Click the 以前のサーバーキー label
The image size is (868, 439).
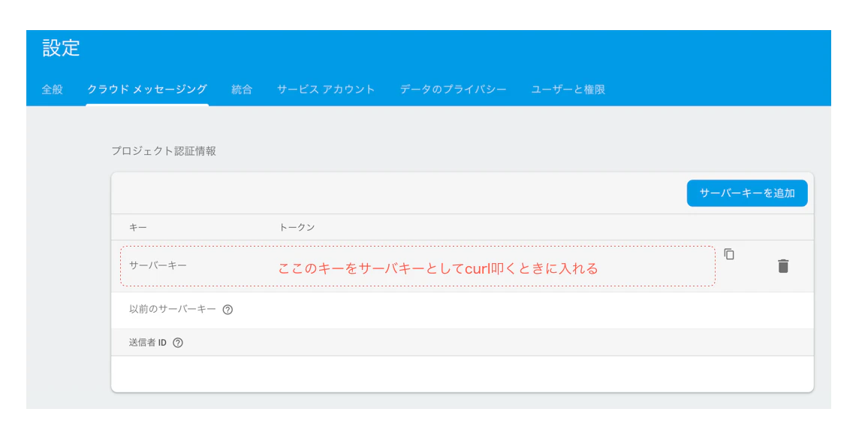coord(172,309)
